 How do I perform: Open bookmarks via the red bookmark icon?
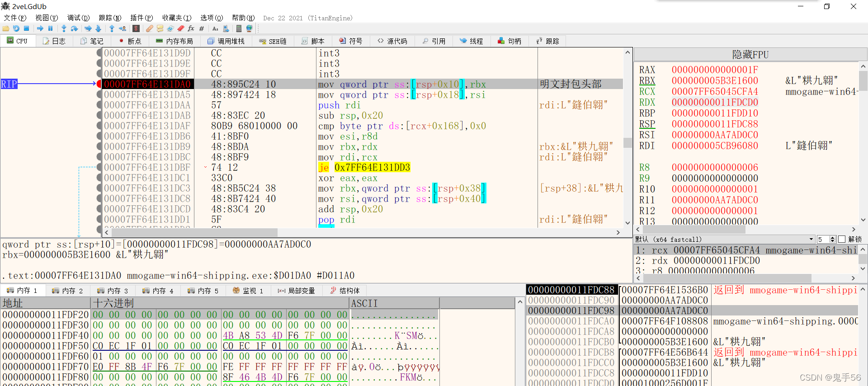181,28
